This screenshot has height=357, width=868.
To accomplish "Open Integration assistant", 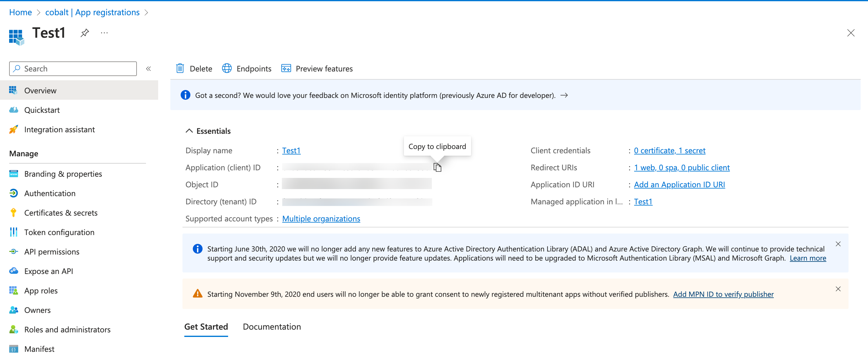I will (59, 129).
